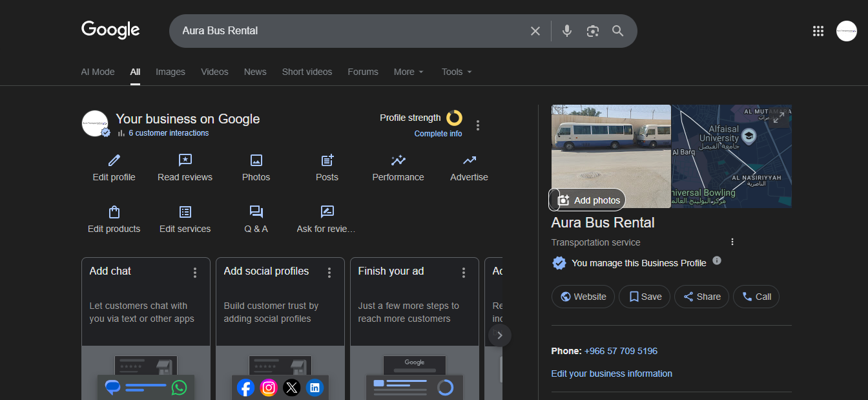
Task: Open the Performance sparkline icon
Action: tap(398, 160)
